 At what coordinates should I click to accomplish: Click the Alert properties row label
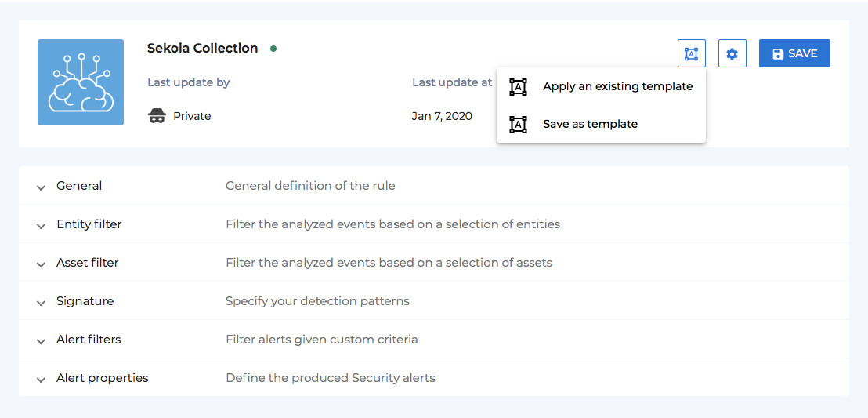point(103,378)
